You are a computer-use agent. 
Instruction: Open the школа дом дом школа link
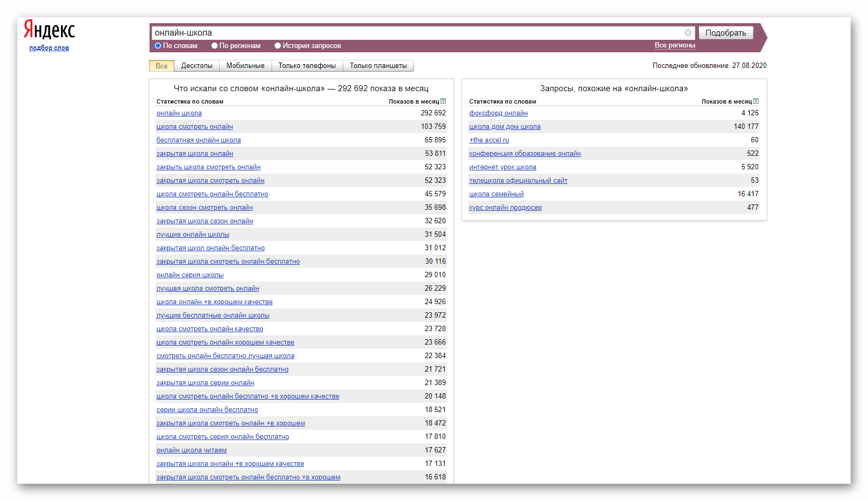[505, 127]
